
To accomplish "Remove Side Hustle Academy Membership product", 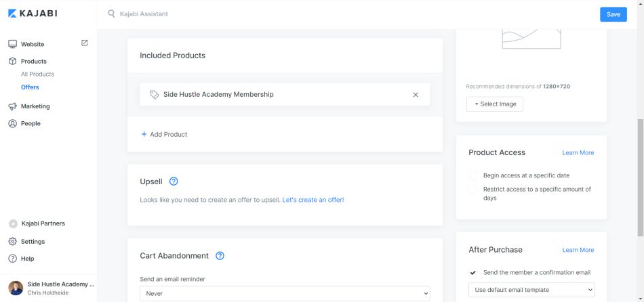I will [416, 95].
